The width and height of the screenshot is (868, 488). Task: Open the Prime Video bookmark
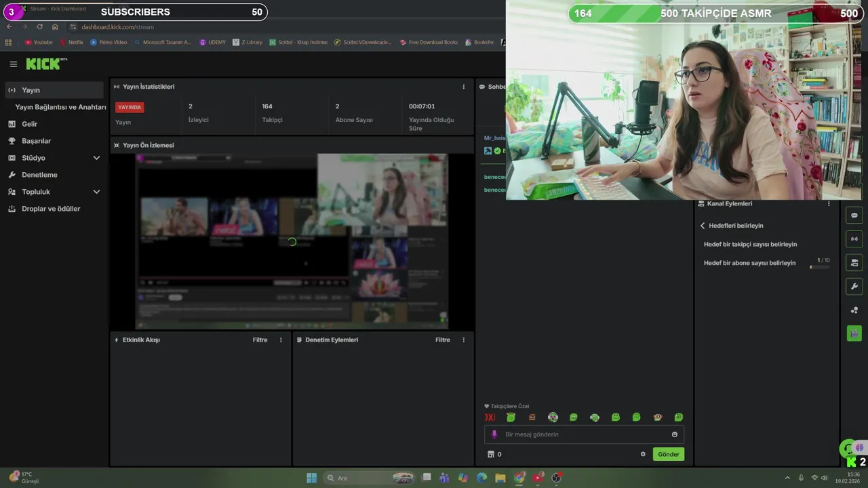[108, 42]
